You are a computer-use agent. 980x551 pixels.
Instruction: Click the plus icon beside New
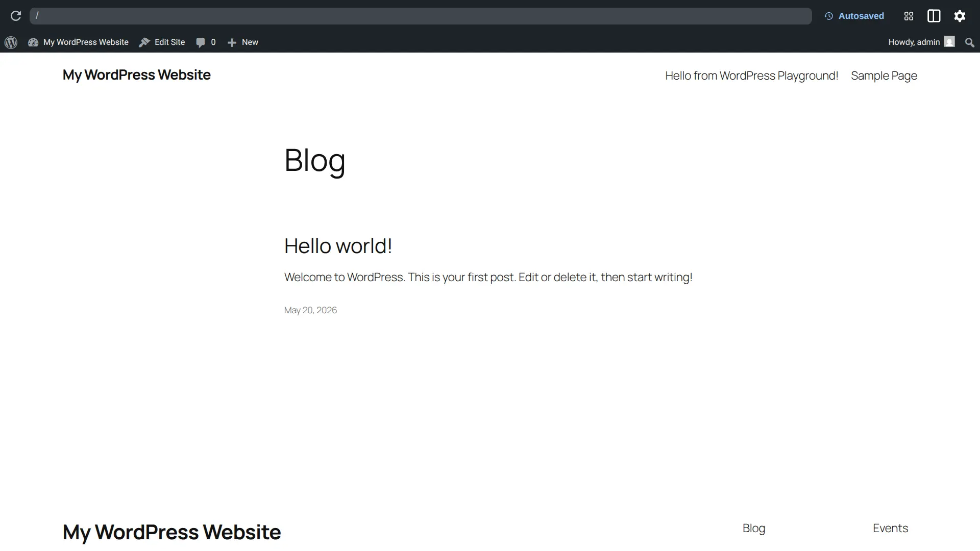[x=232, y=43]
